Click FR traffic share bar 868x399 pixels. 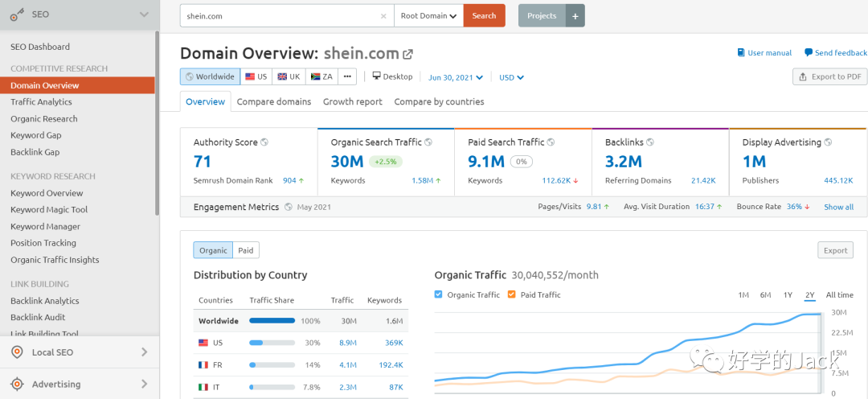(272, 365)
